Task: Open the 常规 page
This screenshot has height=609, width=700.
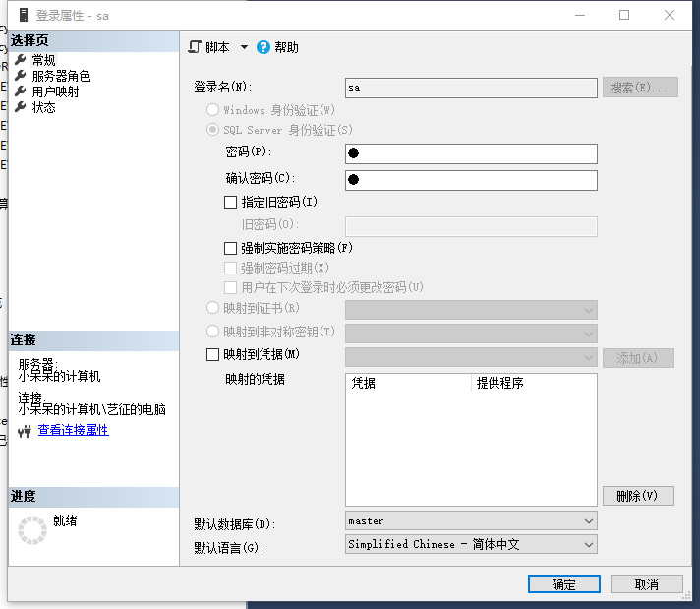Action: click(x=43, y=60)
